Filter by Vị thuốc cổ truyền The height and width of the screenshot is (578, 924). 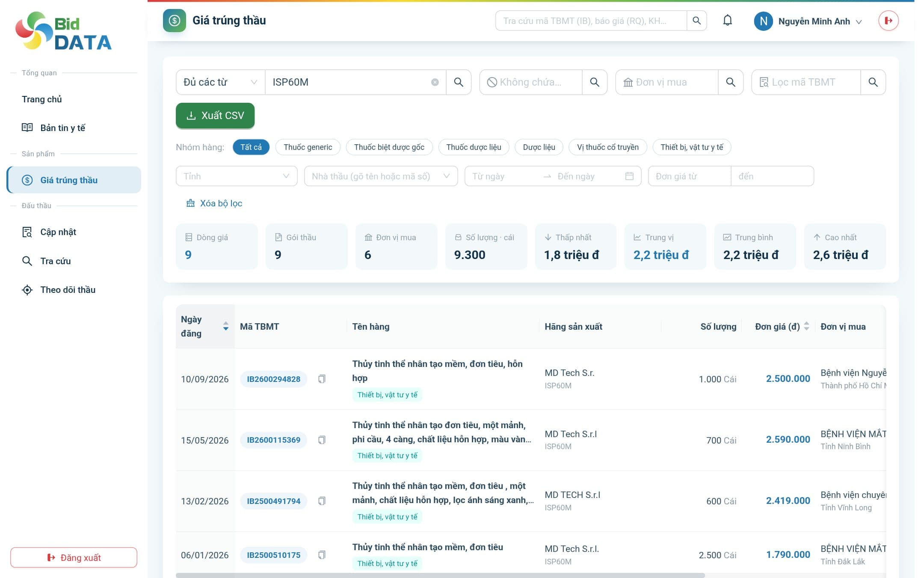point(608,147)
